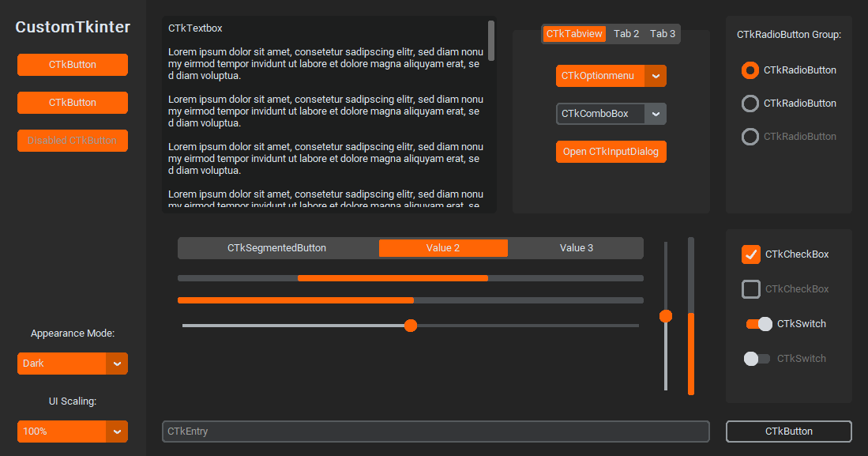Select the second CTkRadioButton

pos(749,104)
